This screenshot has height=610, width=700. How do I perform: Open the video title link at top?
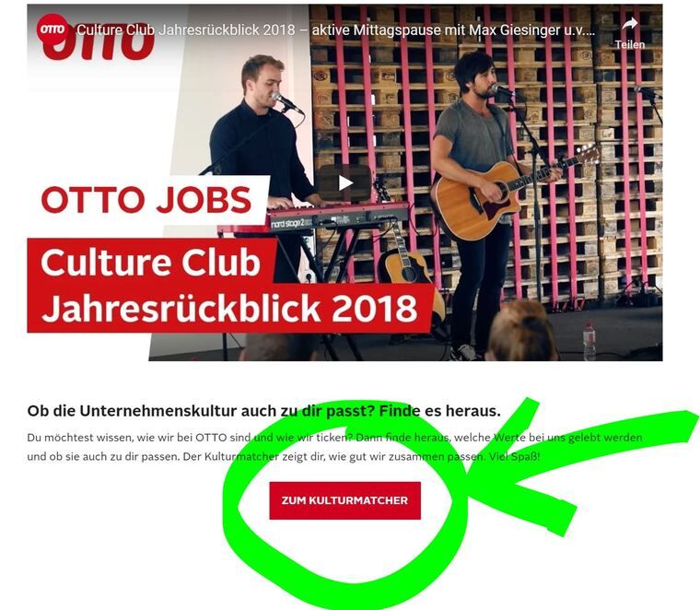pos(335,29)
